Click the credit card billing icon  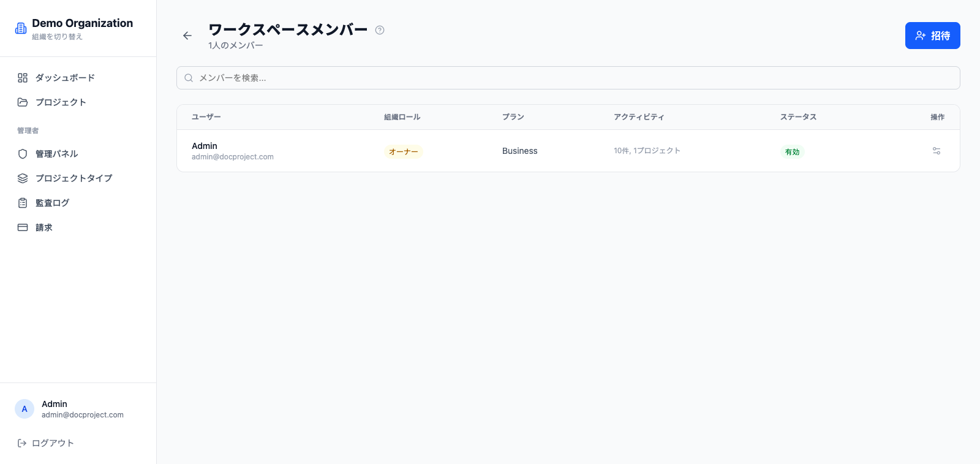pos(23,227)
